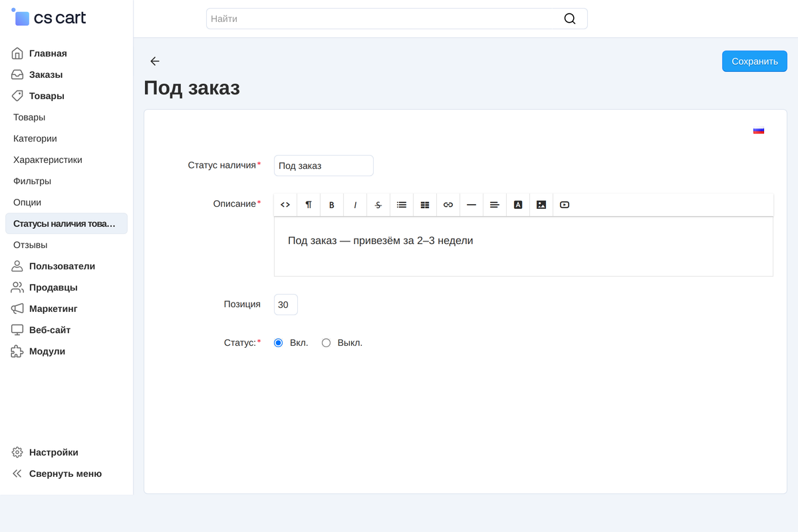This screenshot has height=532, width=798.
Task: Toggle HTML source code view in editor
Action: pos(285,205)
